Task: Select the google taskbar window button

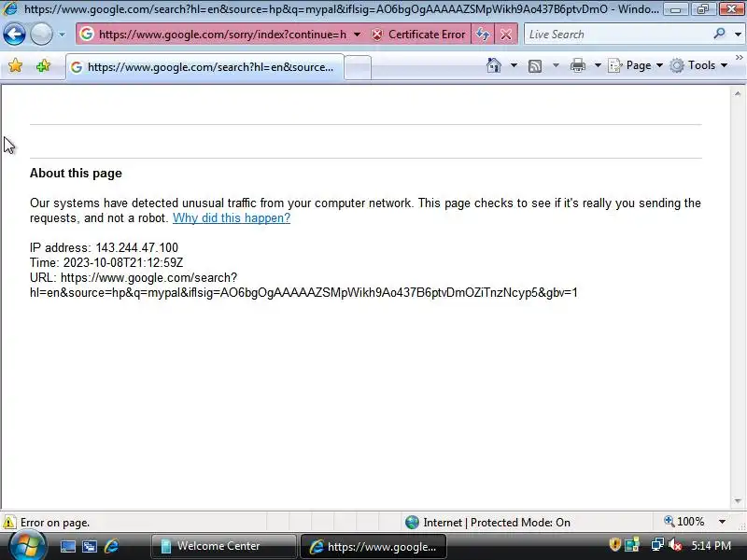Action: point(373,546)
